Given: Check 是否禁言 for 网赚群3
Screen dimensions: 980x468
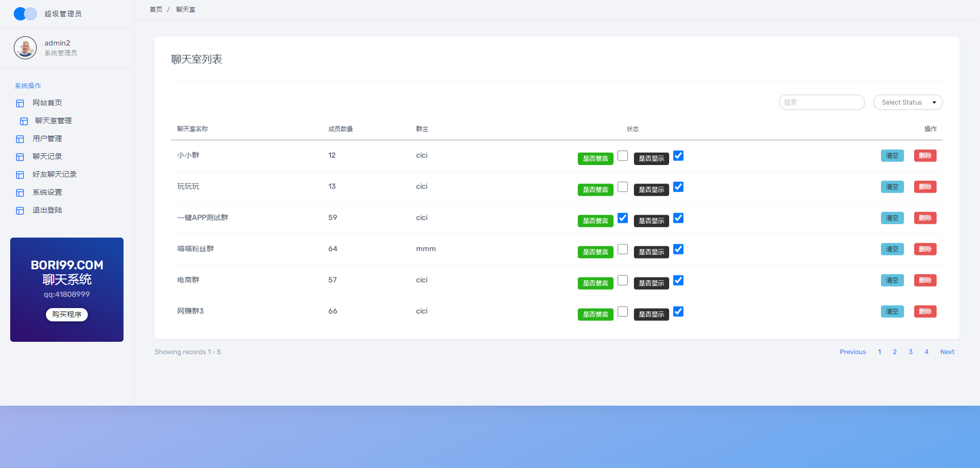Looking at the screenshot, I should click(x=623, y=312).
